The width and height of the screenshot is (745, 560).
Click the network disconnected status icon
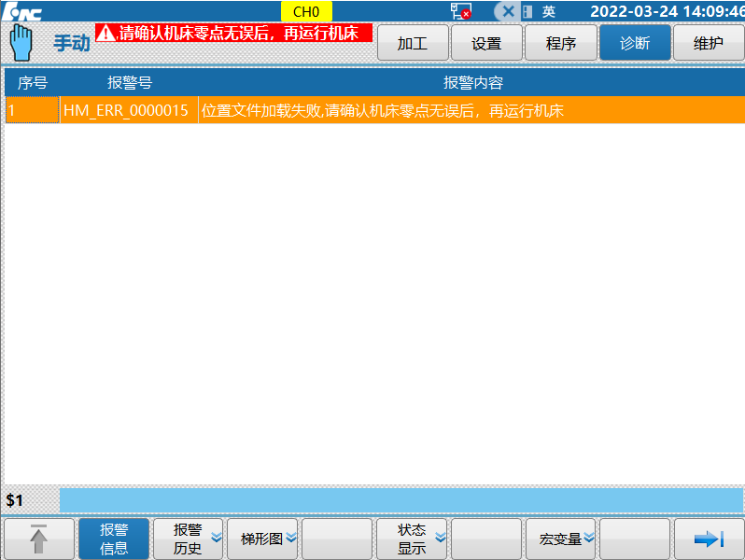tap(460, 11)
